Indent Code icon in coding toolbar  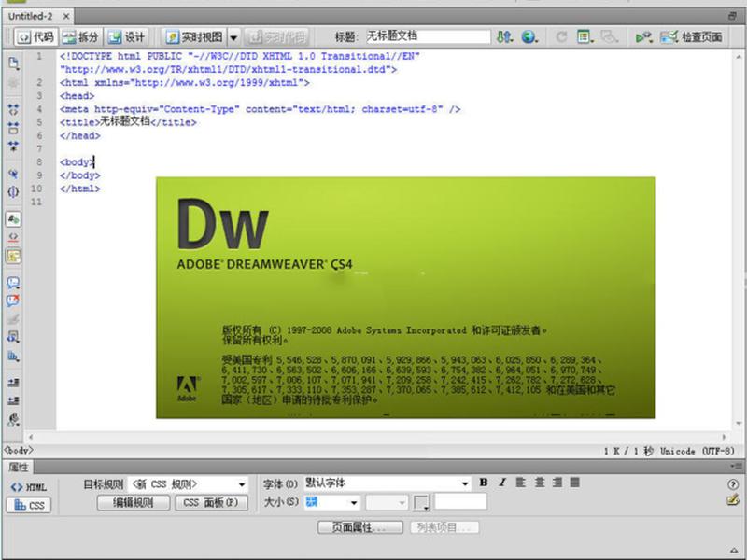point(13,383)
